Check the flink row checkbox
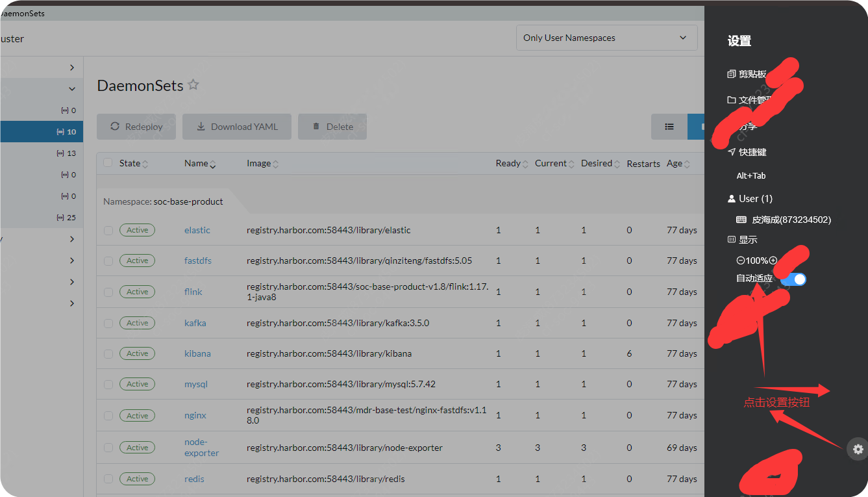 click(108, 292)
